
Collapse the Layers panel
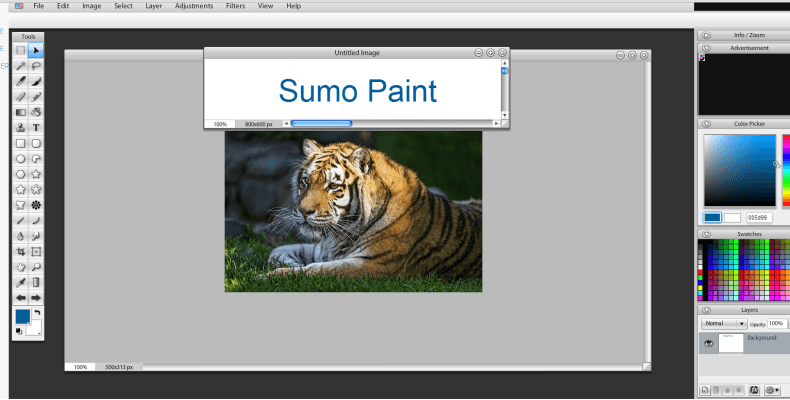[706, 310]
